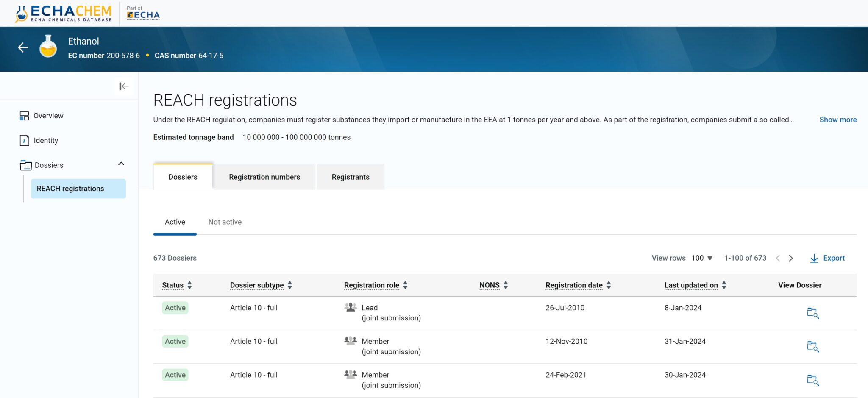Click Show more link in description

pyautogui.click(x=838, y=120)
